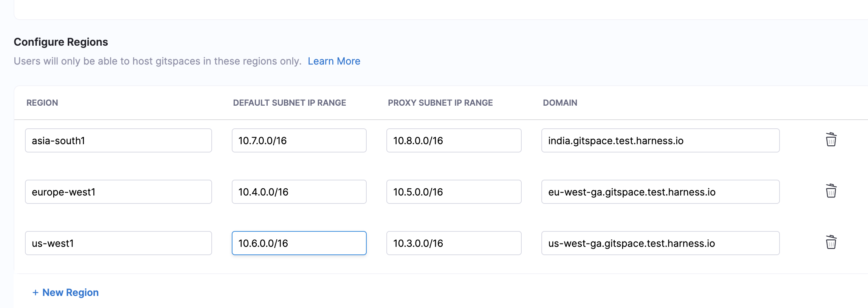The width and height of the screenshot is (868, 308).
Task: Edit the india.gitspace.test.harness.io domain field
Action: 660,140
